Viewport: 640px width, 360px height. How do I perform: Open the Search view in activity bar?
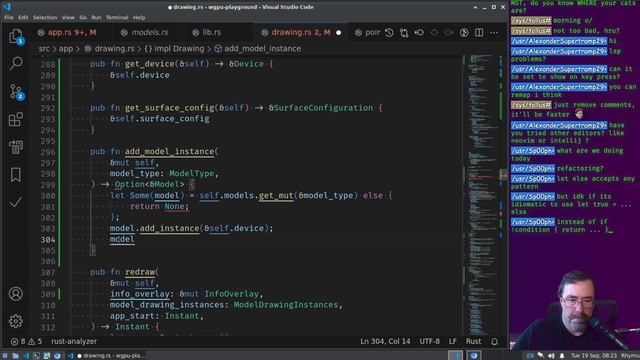[16, 63]
